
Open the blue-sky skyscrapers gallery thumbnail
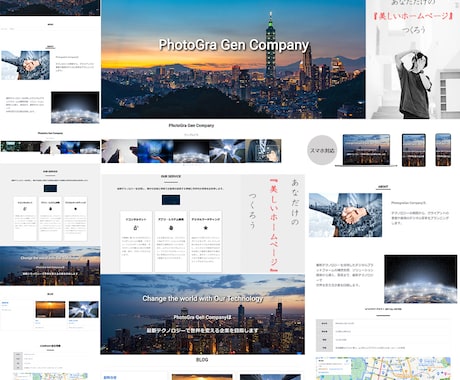click(227, 151)
